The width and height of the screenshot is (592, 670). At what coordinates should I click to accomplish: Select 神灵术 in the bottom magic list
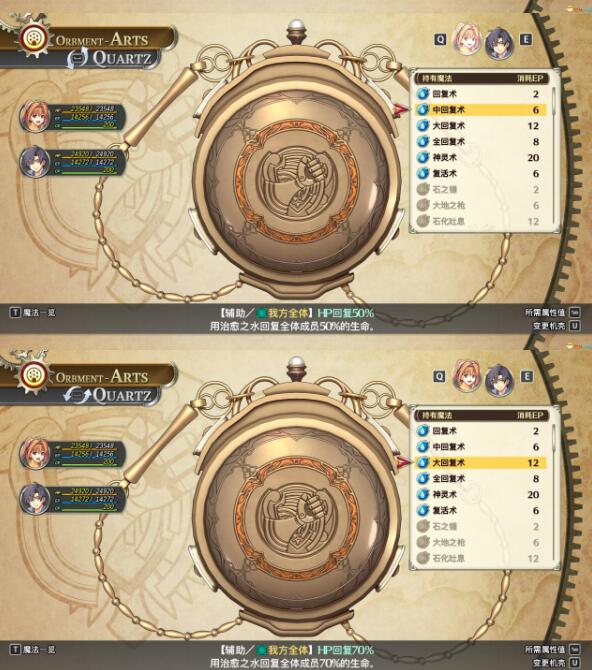coord(480,494)
